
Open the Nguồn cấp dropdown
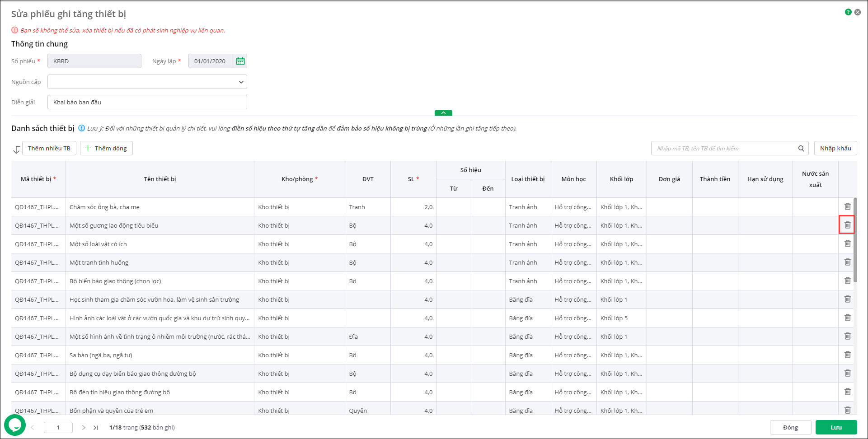[x=147, y=82]
